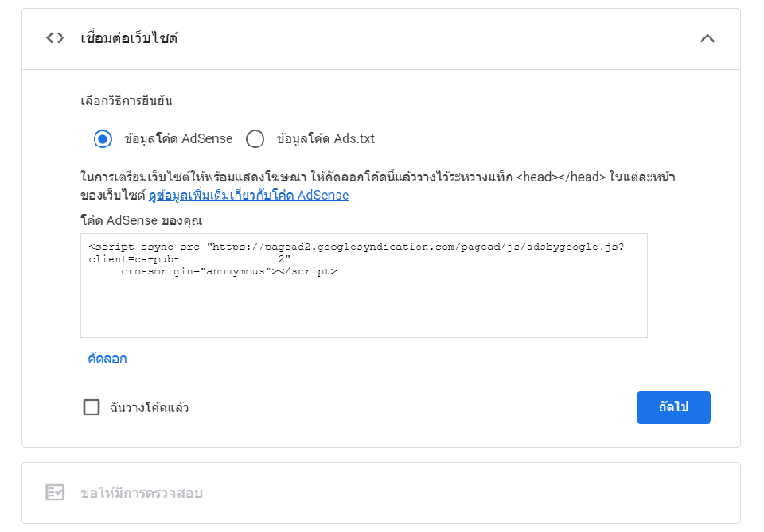Collapse the เชื่อมต่อเว็บไซต์ section using the chevron

click(x=707, y=37)
